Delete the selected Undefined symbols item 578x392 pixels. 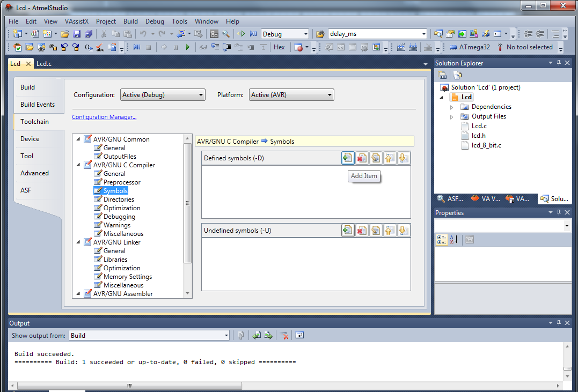(x=362, y=230)
